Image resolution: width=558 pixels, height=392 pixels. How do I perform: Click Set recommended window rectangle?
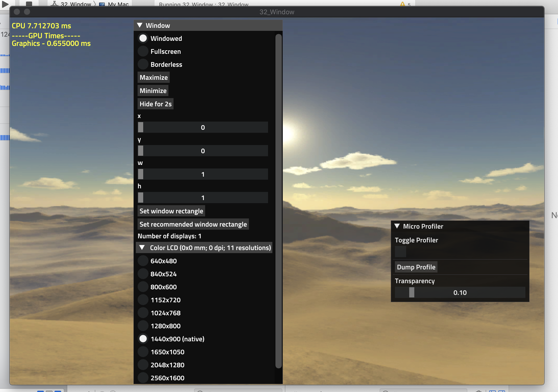pos(193,224)
